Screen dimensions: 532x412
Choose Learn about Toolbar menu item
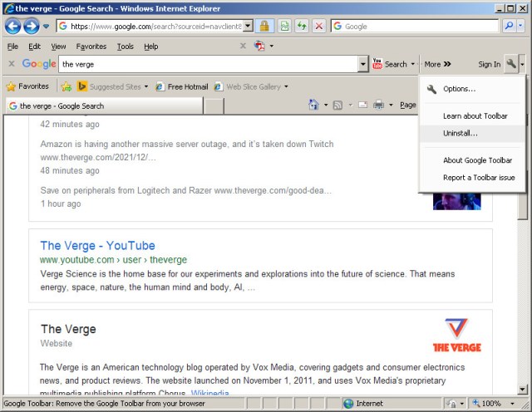click(x=471, y=116)
